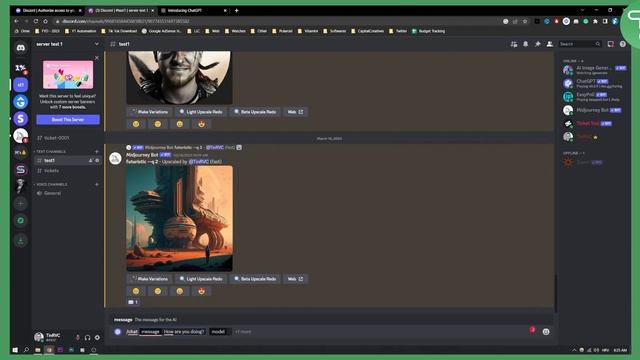Toggle the member list icon

tap(550, 44)
